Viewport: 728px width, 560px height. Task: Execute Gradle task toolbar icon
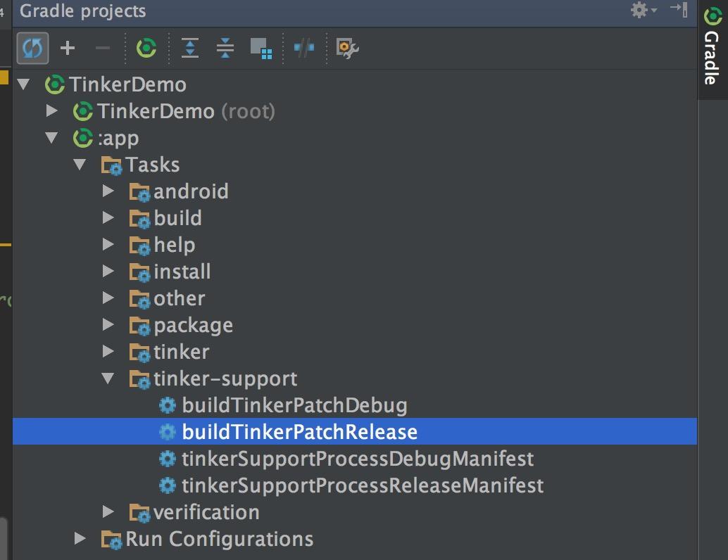point(146,48)
